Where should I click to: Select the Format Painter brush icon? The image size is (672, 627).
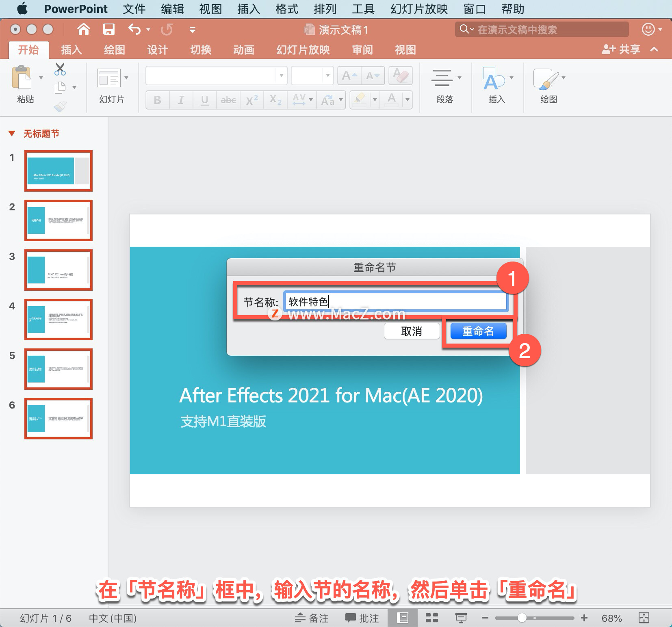(x=60, y=106)
